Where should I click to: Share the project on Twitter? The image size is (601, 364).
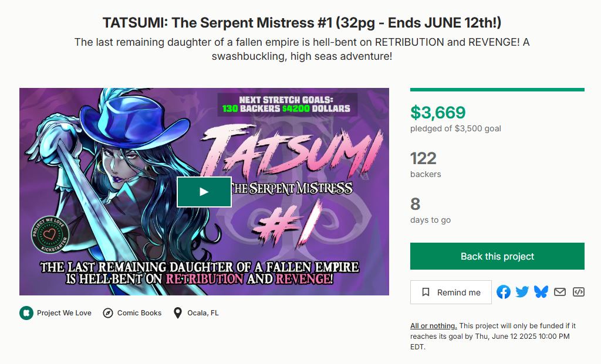(522, 291)
